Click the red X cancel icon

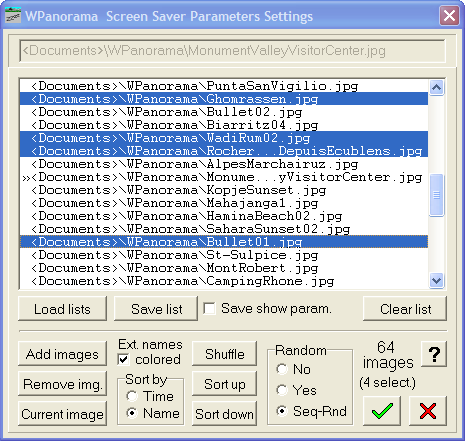(428, 411)
